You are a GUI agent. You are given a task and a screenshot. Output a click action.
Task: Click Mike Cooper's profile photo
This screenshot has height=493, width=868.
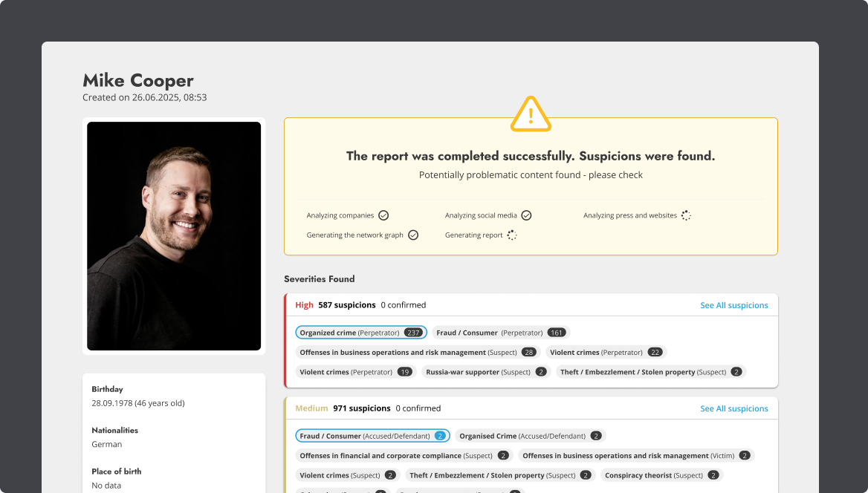click(x=173, y=236)
